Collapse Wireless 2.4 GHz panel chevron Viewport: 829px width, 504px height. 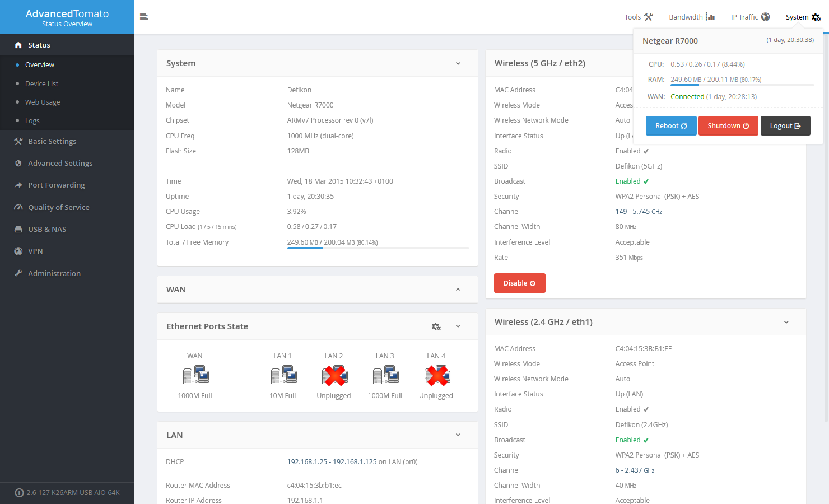786,322
